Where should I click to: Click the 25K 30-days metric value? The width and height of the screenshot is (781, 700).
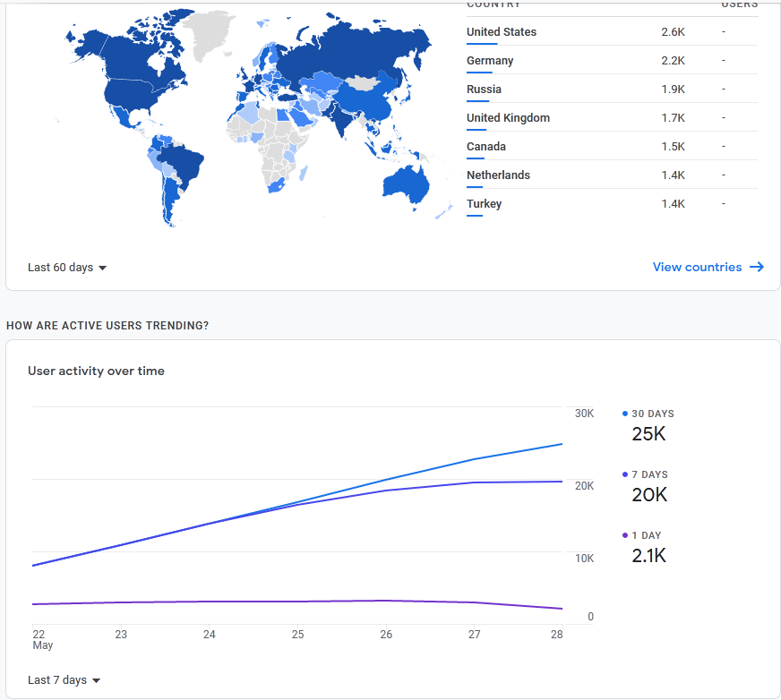pyautogui.click(x=648, y=433)
